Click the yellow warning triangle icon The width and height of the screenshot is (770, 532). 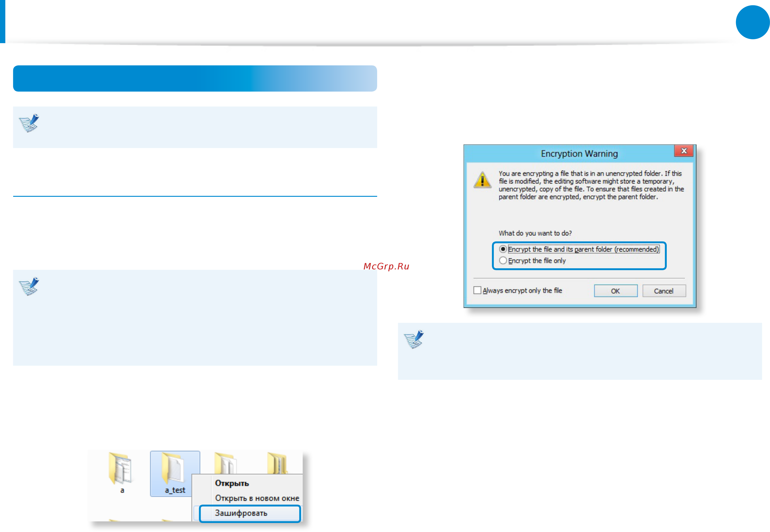482,180
